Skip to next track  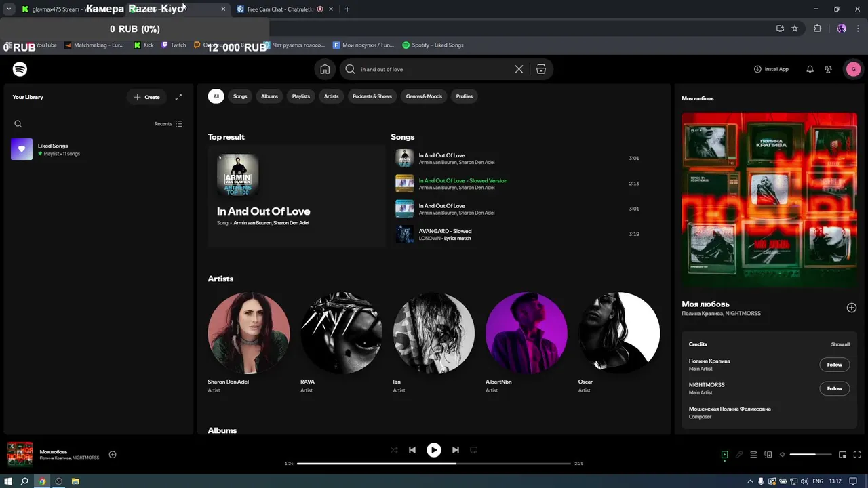click(x=456, y=450)
